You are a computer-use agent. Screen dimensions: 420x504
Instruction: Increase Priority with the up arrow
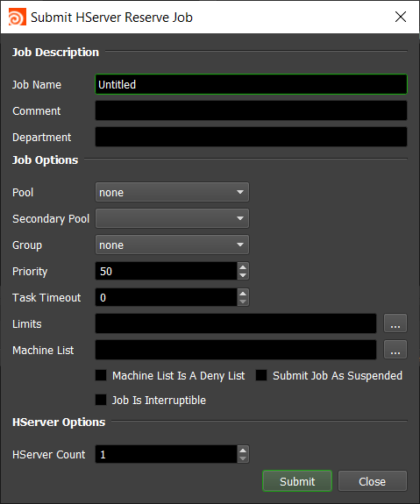coord(243,267)
